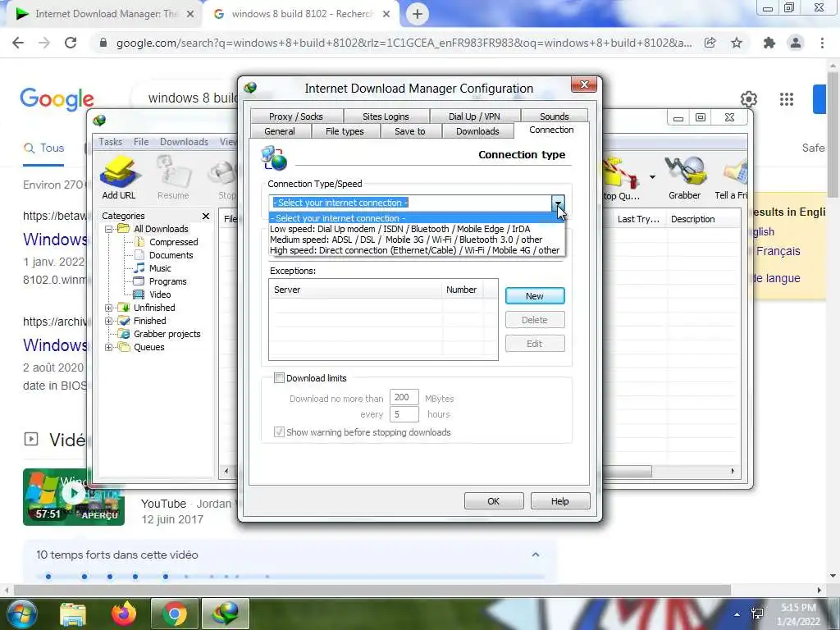Select Grabber projects in Categories
This screenshot has width=840, height=630.
tap(167, 334)
